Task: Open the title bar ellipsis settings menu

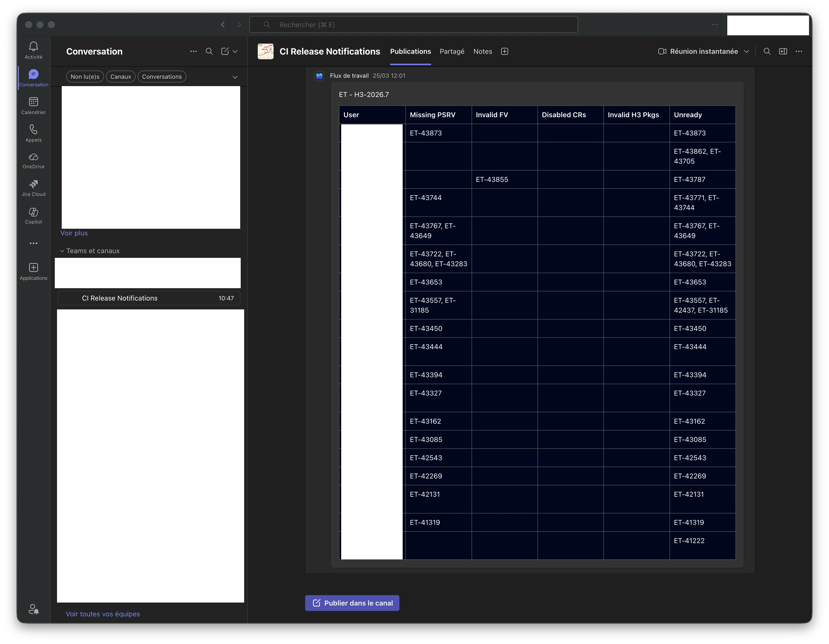Action: [x=715, y=25]
